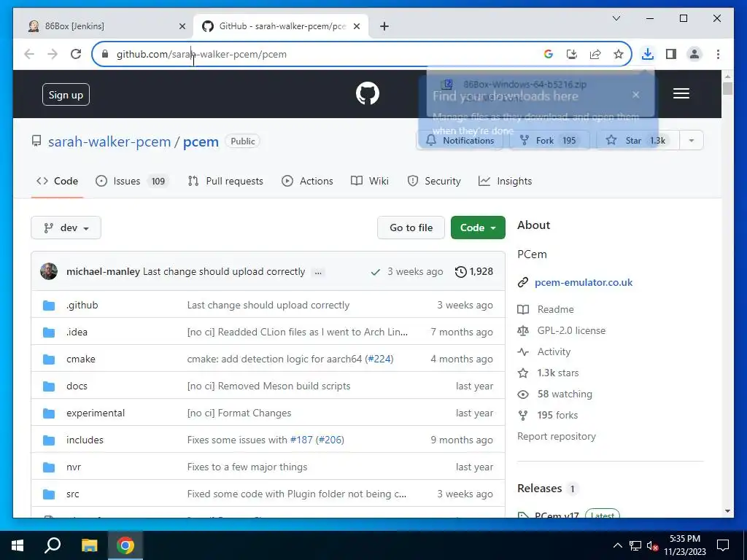This screenshot has height=560, width=747.
Task: Click the Notifications button
Action: point(460,141)
